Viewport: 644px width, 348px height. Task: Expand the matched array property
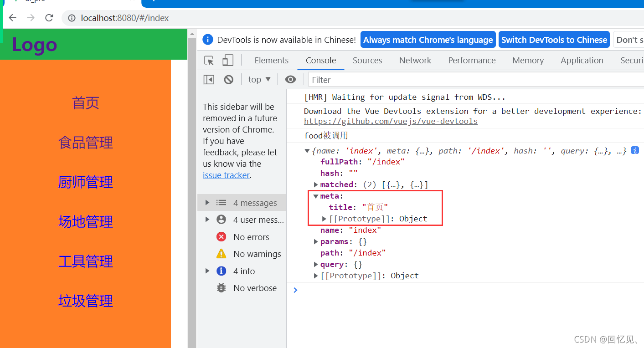(x=316, y=184)
